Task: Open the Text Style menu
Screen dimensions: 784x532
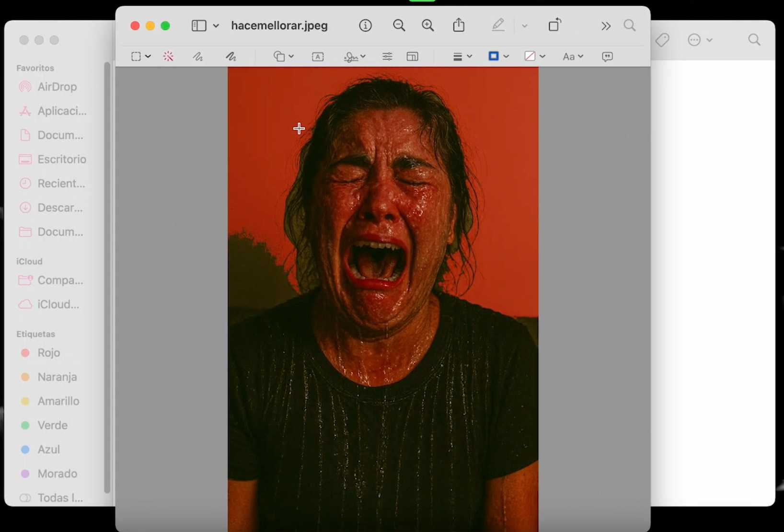Action: point(573,57)
